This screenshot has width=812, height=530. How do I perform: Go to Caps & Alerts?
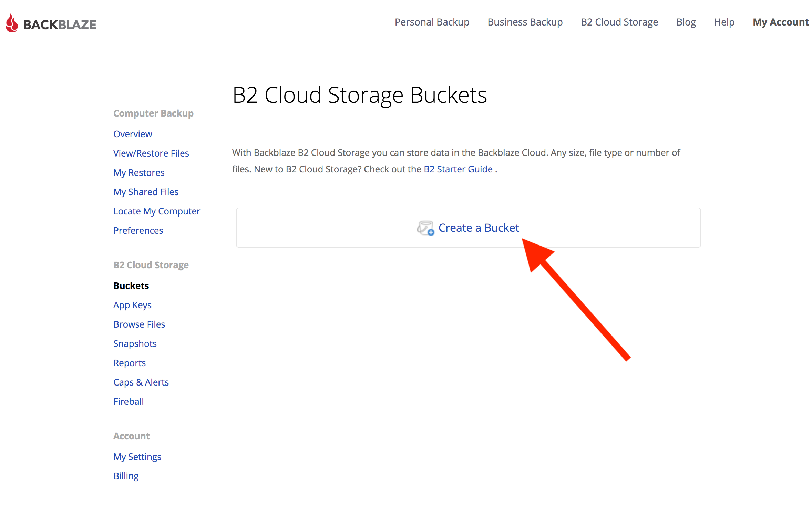(141, 382)
